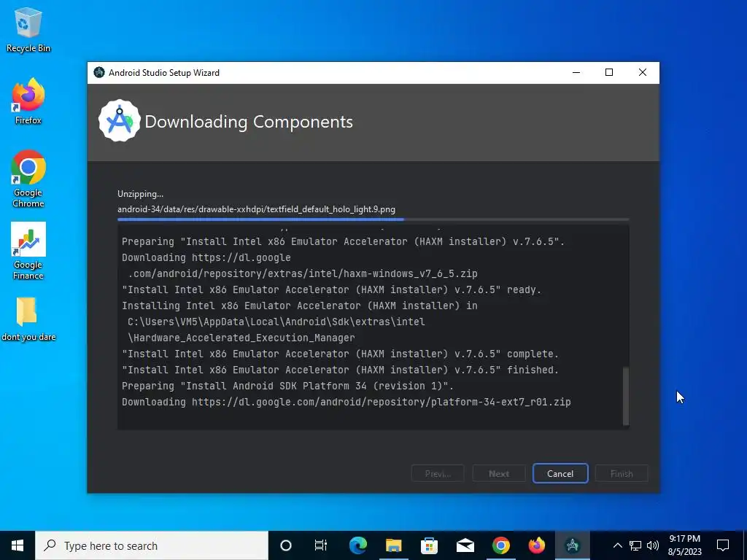Click the disabled Next button
Viewport: 747px width, 560px height.
499,473
